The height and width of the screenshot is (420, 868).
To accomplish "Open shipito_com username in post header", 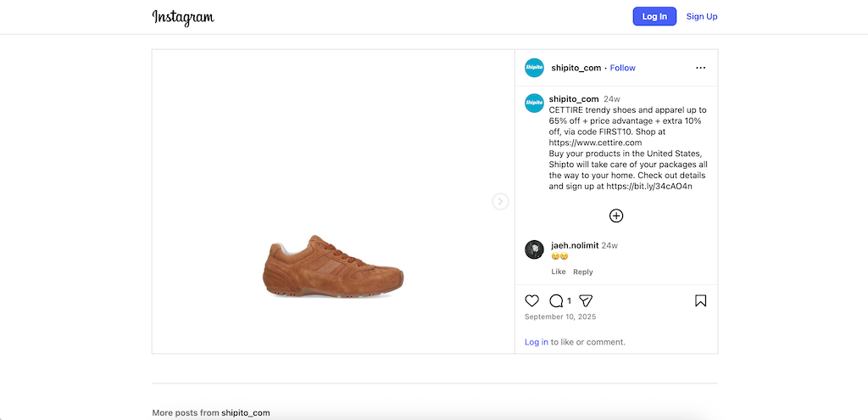I will coord(576,68).
